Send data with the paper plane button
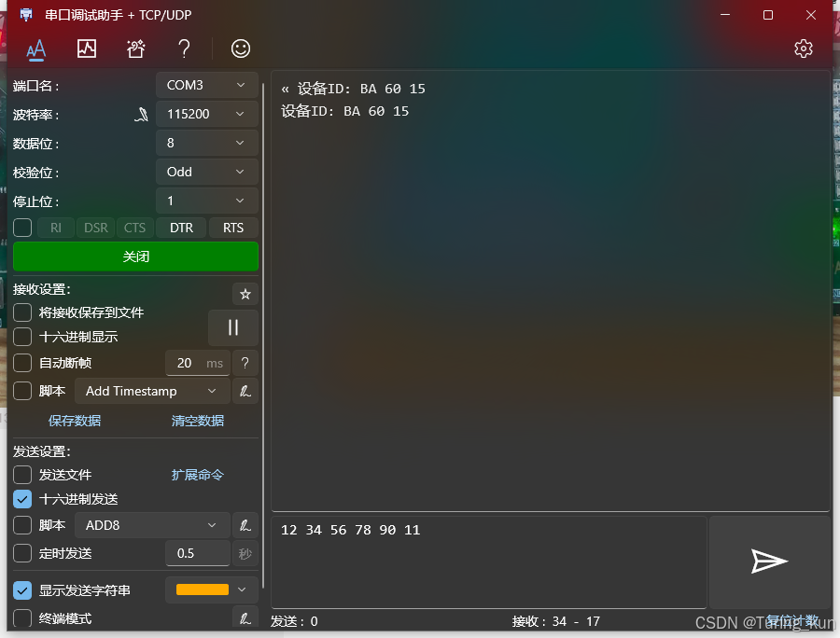Screen dimensions: 840x638 (769, 562)
